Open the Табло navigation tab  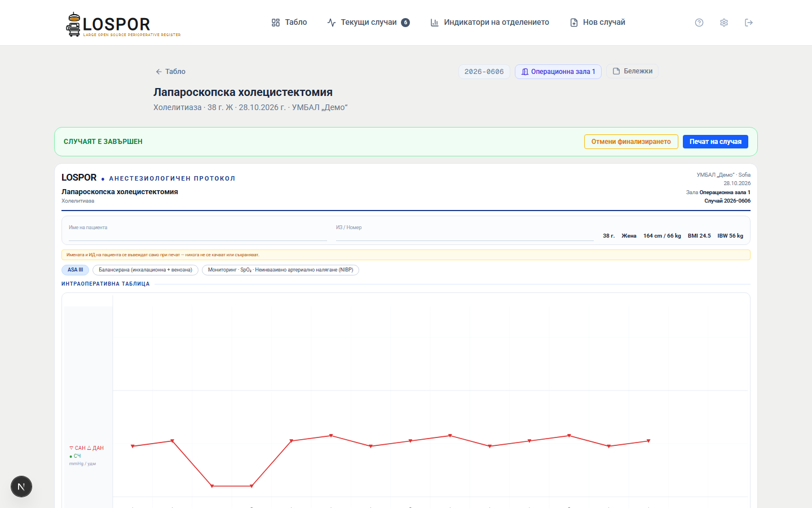pyautogui.click(x=289, y=23)
